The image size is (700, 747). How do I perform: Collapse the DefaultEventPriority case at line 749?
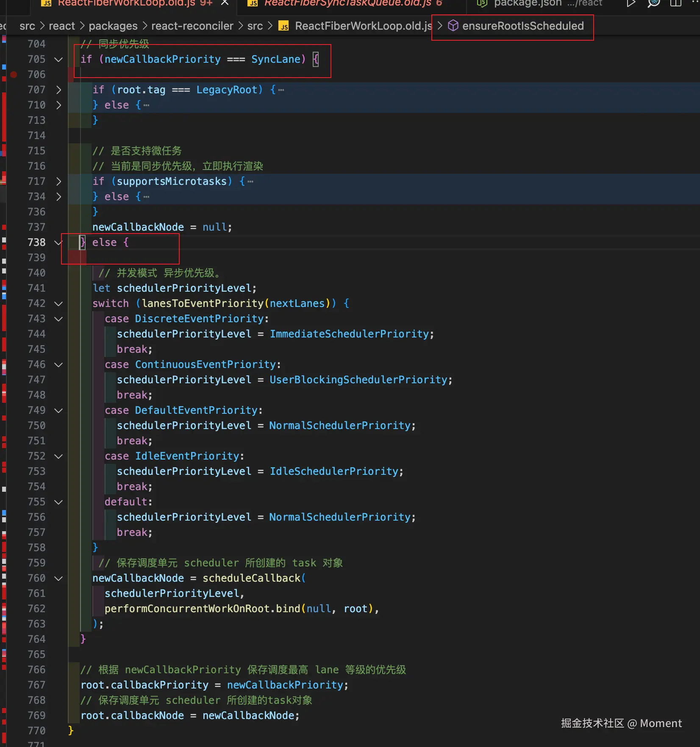click(58, 410)
